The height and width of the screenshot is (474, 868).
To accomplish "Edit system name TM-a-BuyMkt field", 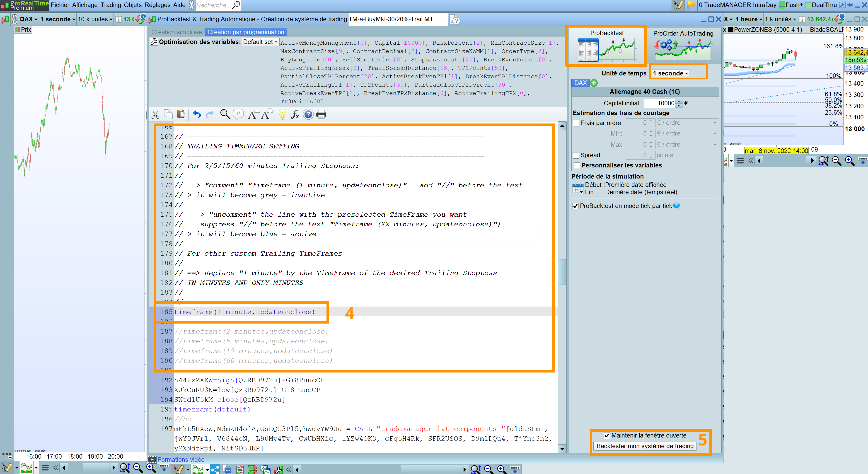I will coord(398,19).
